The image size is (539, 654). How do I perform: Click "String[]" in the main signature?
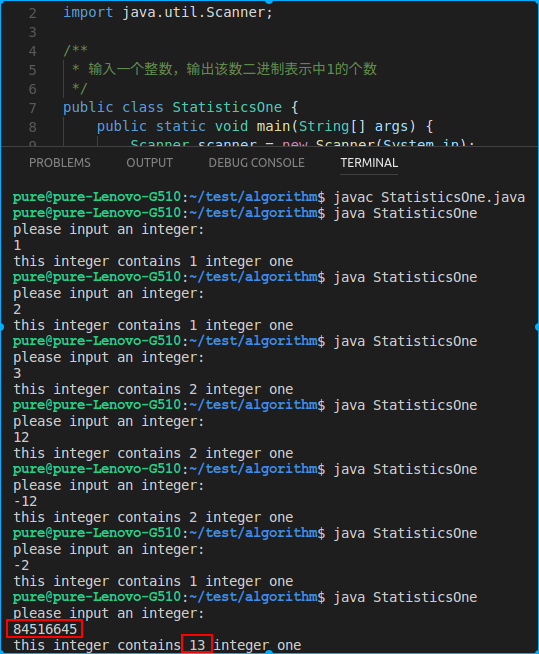[332, 126]
